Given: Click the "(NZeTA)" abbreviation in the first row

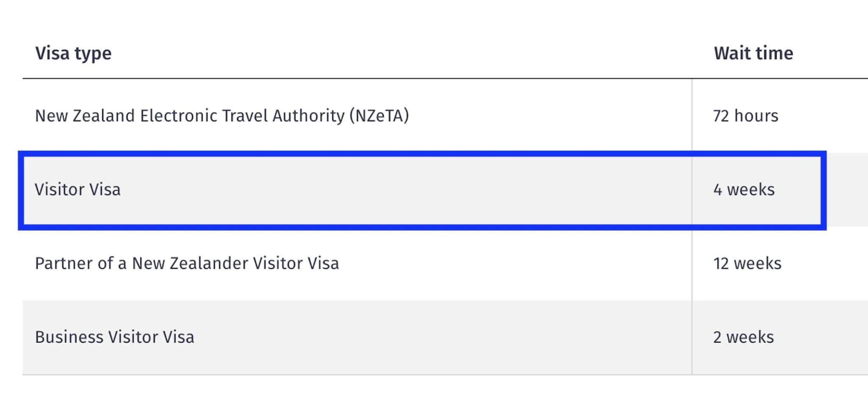Looking at the screenshot, I should tap(379, 116).
